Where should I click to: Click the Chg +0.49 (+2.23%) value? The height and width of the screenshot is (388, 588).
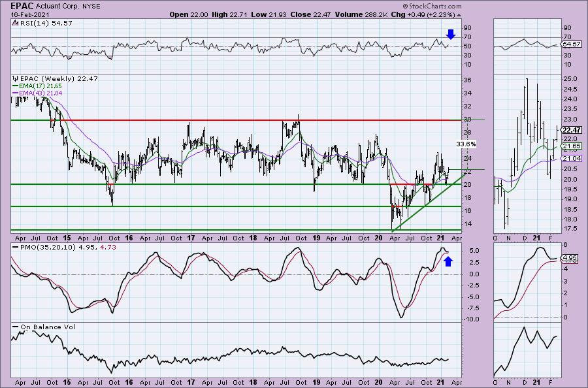[423, 14]
